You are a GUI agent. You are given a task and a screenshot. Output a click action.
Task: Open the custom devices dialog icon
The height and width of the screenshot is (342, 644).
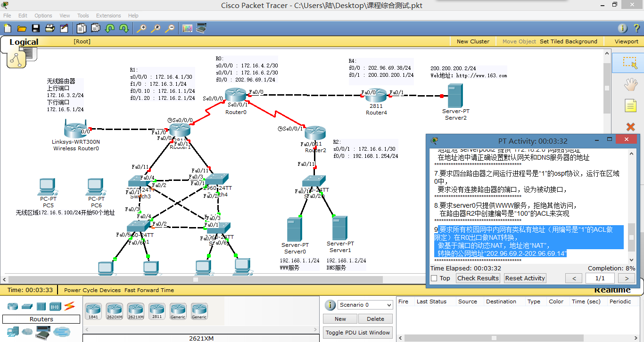click(201, 28)
